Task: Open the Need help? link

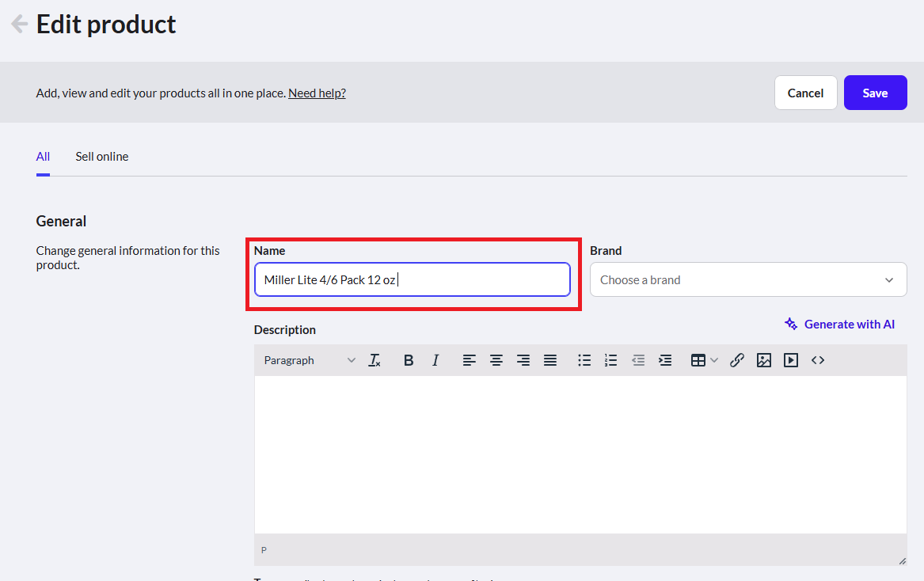Action: click(x=317, y=93)
